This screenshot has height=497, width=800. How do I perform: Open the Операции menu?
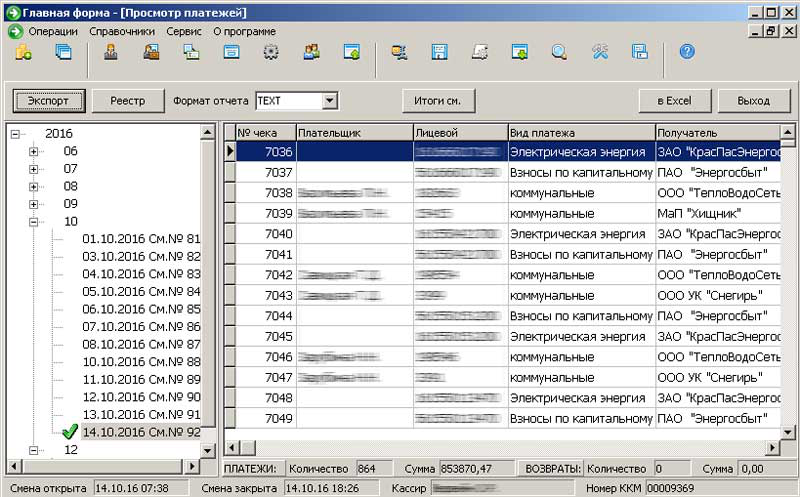[53, 32]
